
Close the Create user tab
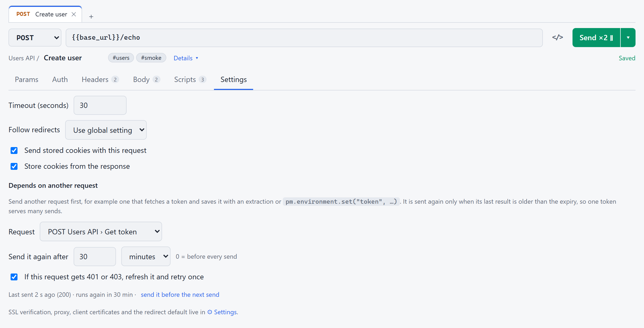[x=74, y=14]
